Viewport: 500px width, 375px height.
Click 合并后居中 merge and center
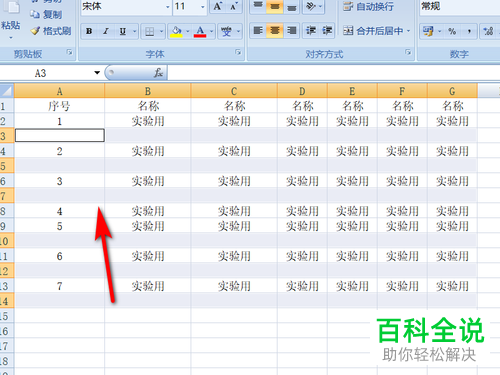click(x=373, y=31)
